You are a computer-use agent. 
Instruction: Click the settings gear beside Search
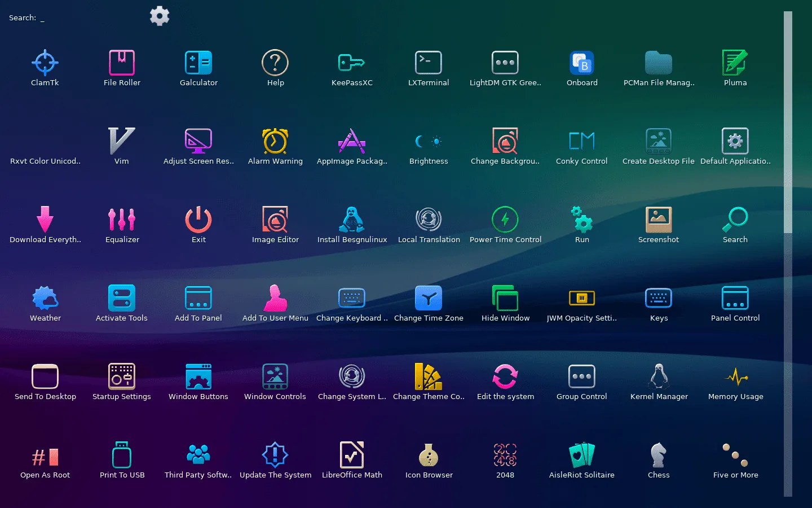click(160, 16)
